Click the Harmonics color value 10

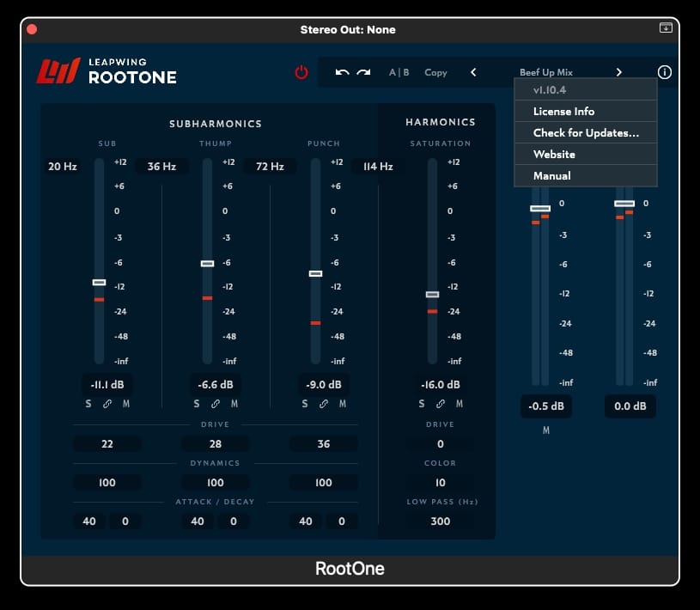[440, 483]
